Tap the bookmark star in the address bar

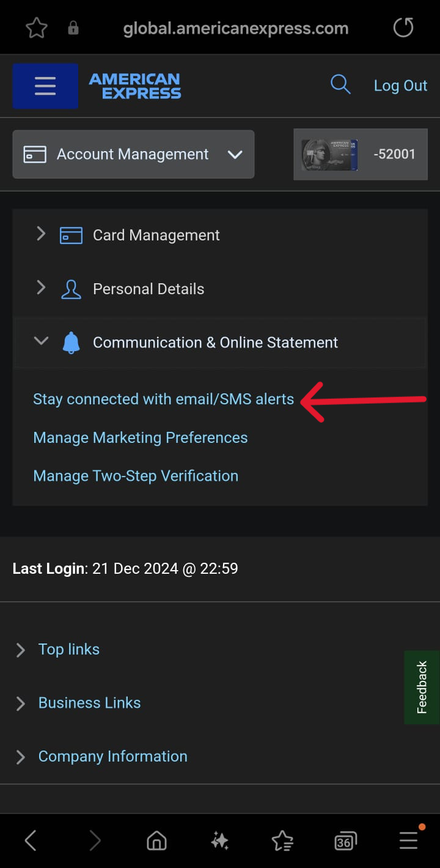35,27
